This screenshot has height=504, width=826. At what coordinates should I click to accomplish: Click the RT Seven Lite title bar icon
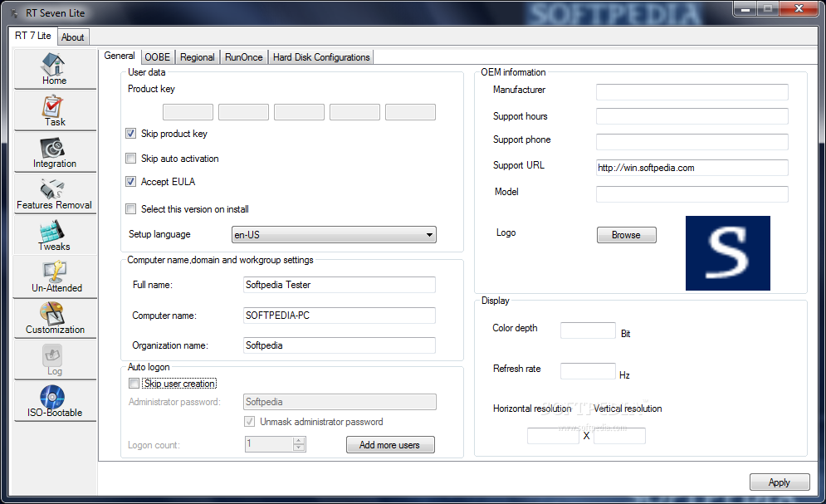point(14,13)
